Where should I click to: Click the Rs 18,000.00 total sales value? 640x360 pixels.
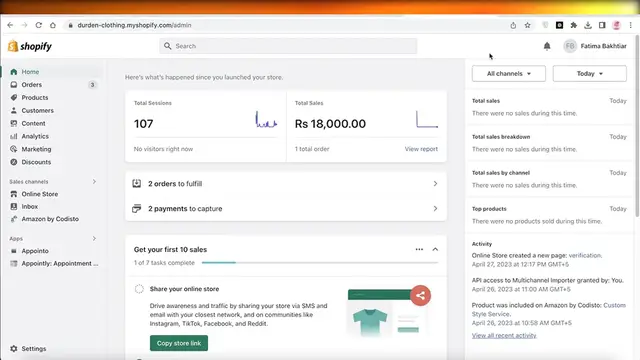(330, 124)
